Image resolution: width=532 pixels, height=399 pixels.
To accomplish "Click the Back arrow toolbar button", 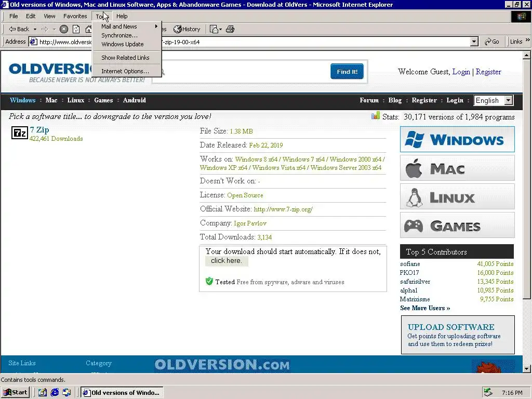I will (x=19, y=29).
